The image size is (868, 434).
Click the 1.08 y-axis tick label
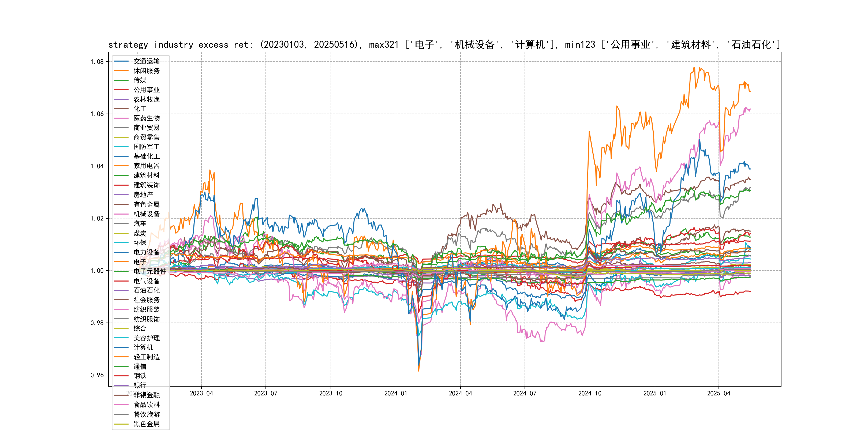97,62
